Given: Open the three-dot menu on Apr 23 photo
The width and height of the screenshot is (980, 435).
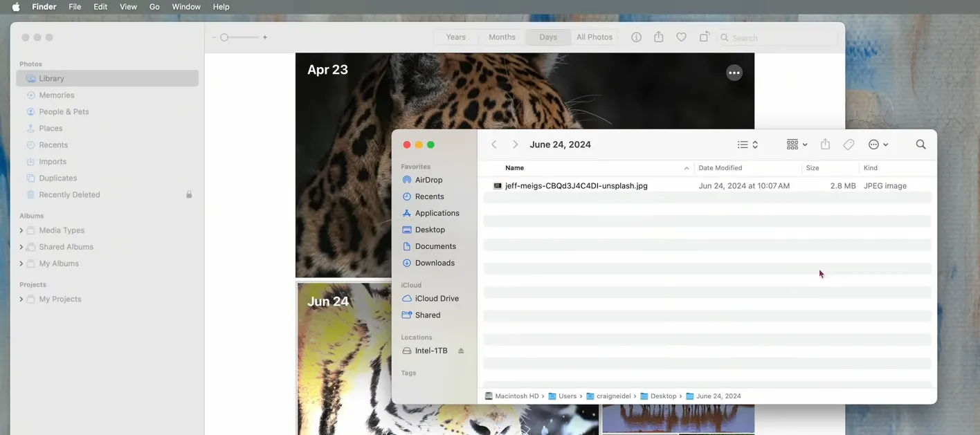Looking at the screenshot, I should (x=734, y=73).
